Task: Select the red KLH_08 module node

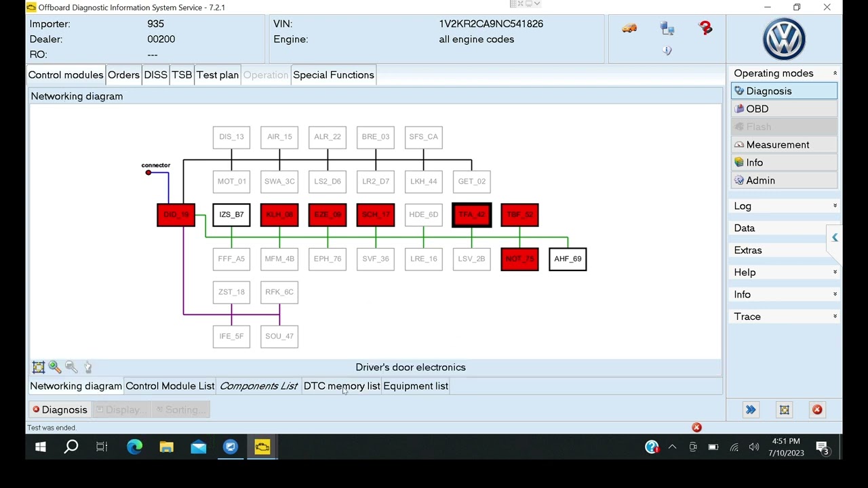Action: pyautogui.click(x=279, y=215)
